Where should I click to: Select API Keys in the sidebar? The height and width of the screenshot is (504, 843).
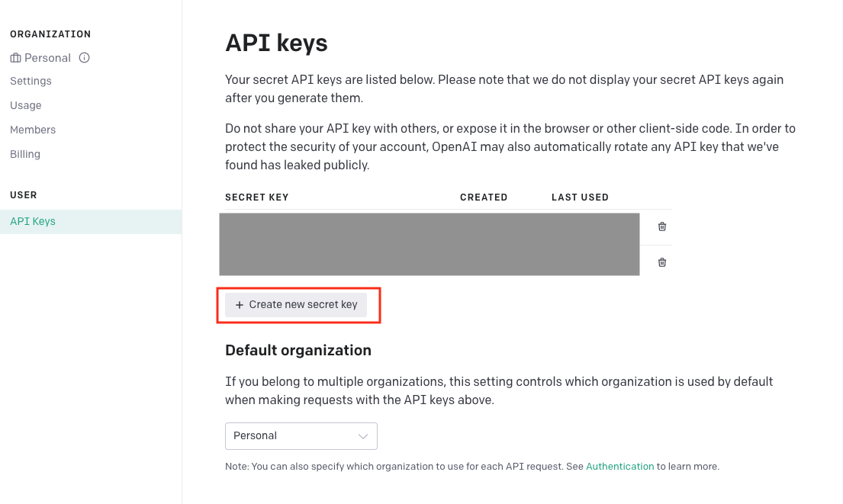(33, 221)
